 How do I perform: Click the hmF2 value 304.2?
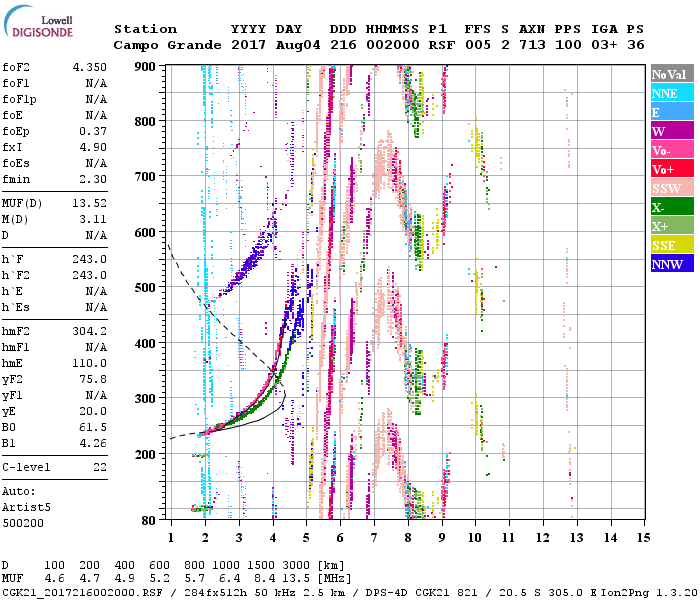(87, 331)
